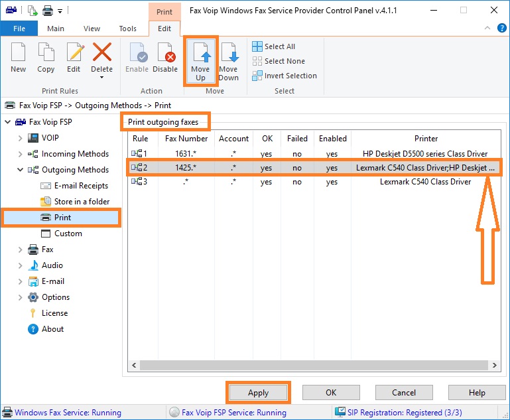This screenshot has width=510, height=420.
Task: Click the Print contextual tab header
Action: (164, 12)
